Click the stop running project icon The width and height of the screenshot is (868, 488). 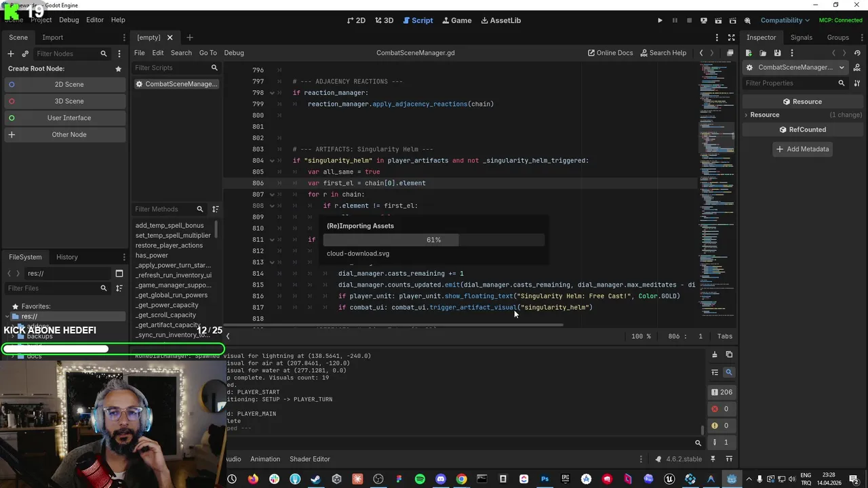click(x=689, y=20)
